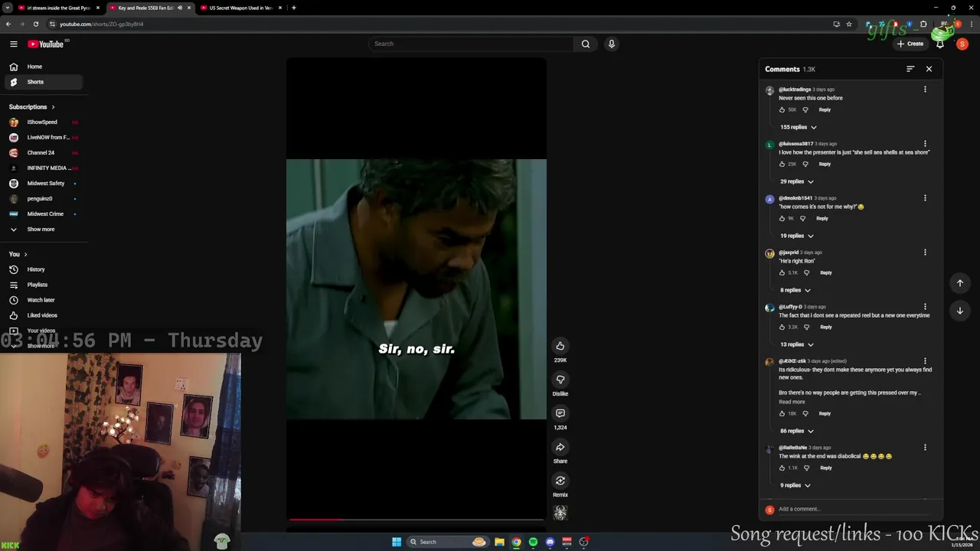The width and height of the screenshot is (980, 551).
Task: Open Spotify from the taskbar
Action: [533, 542]
